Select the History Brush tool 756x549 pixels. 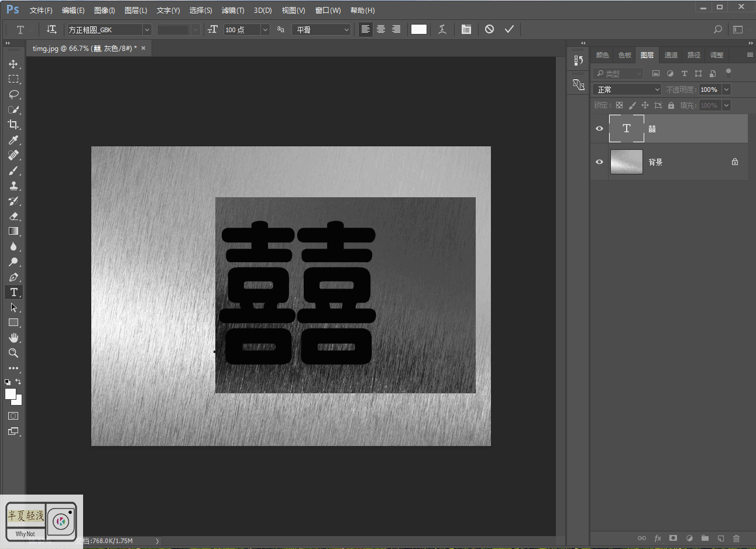(13, 201)
